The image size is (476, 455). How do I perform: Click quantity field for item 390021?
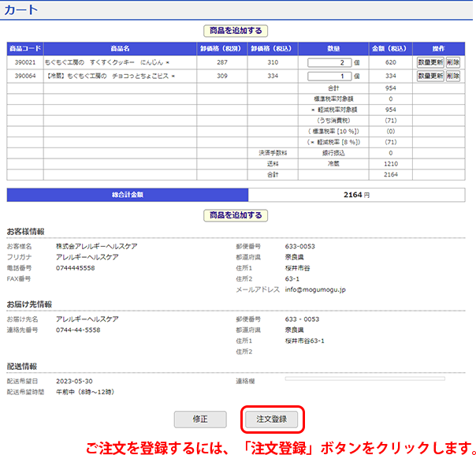pyautogui.click(x=329, y=62)
